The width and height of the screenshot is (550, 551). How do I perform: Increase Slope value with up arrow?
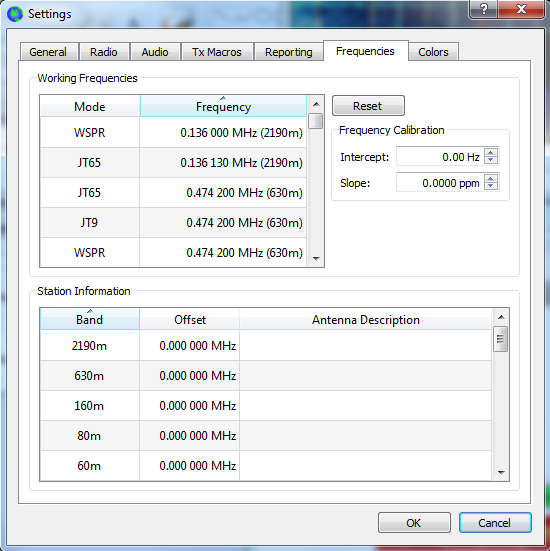tap(491, 178)
